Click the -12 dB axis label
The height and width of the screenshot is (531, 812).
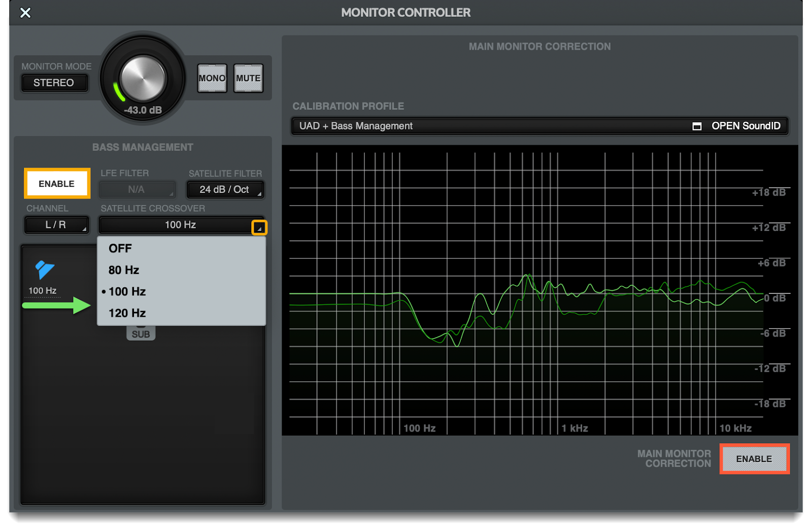[x=770, y=369]
